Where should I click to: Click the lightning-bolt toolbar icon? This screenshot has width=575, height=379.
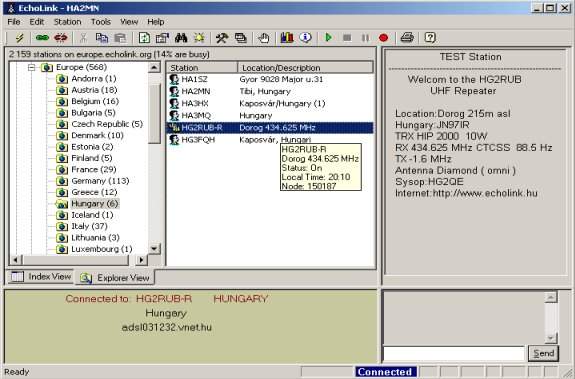tap(19, 37)
